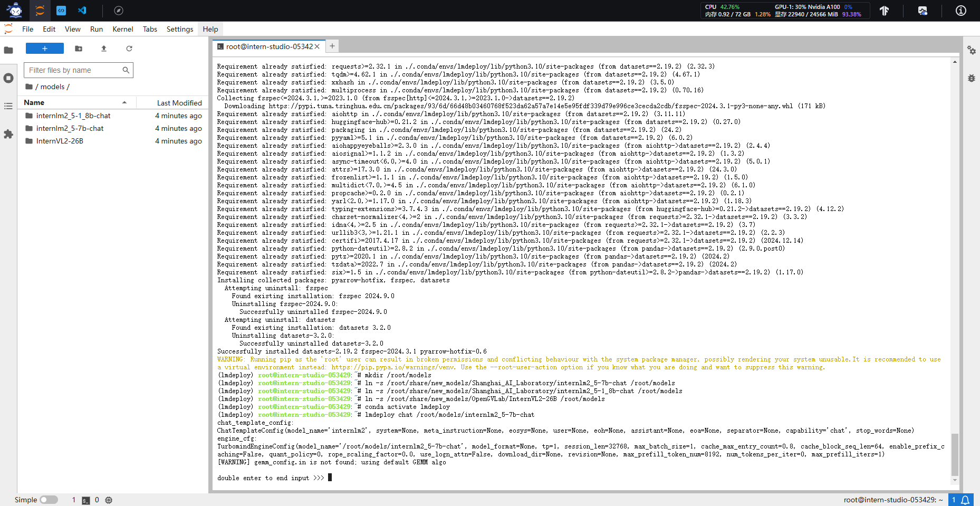980x506 pixels.
Task: Close the root@intern-studio terminal tab
Action: [317, 46]
